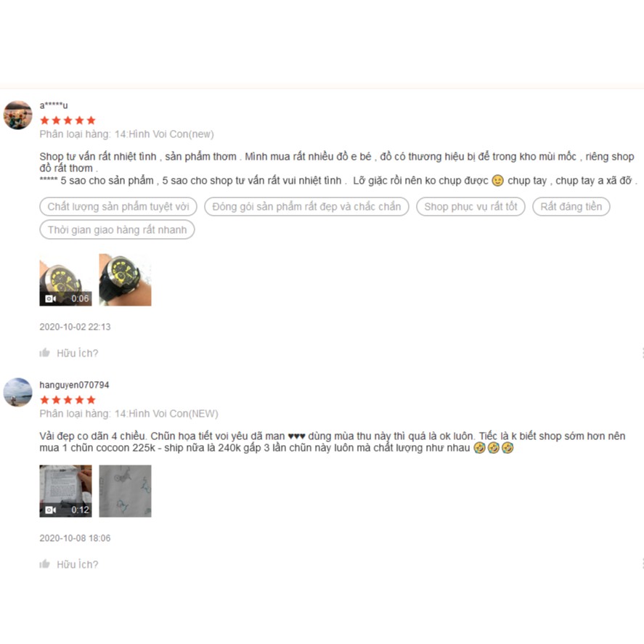Open username hanguyen070794
The image size is (644, 644).
pos(74,385)
